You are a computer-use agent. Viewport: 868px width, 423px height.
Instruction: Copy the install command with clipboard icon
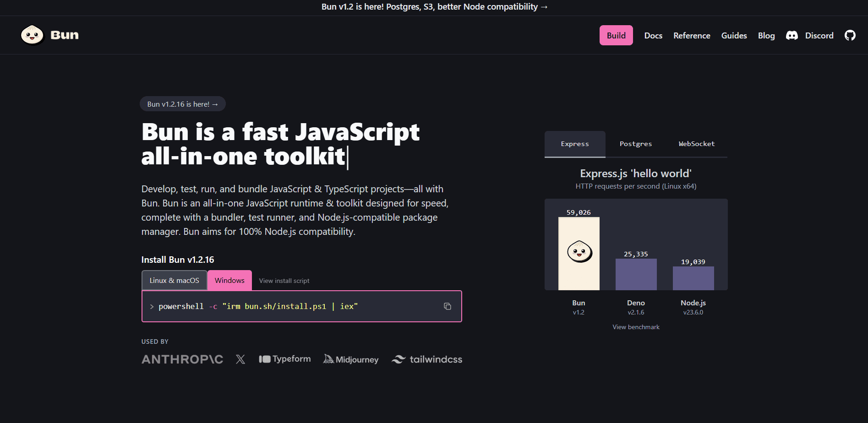click(448, 306)
